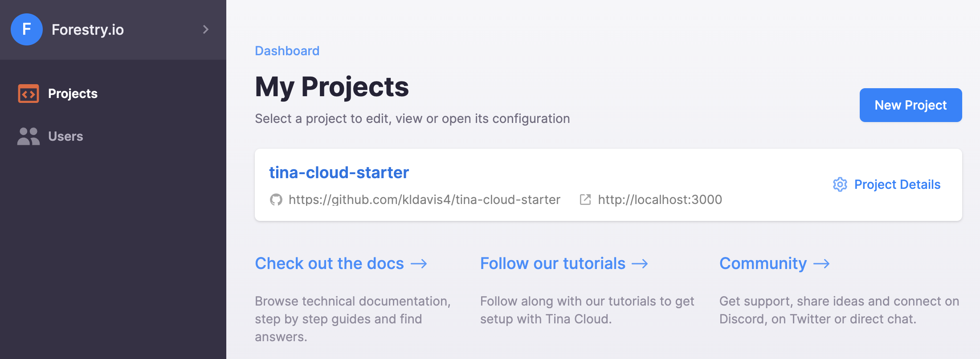Select the Projects sidebar icon
Screen dimensions: 980x359
[28, 94]
